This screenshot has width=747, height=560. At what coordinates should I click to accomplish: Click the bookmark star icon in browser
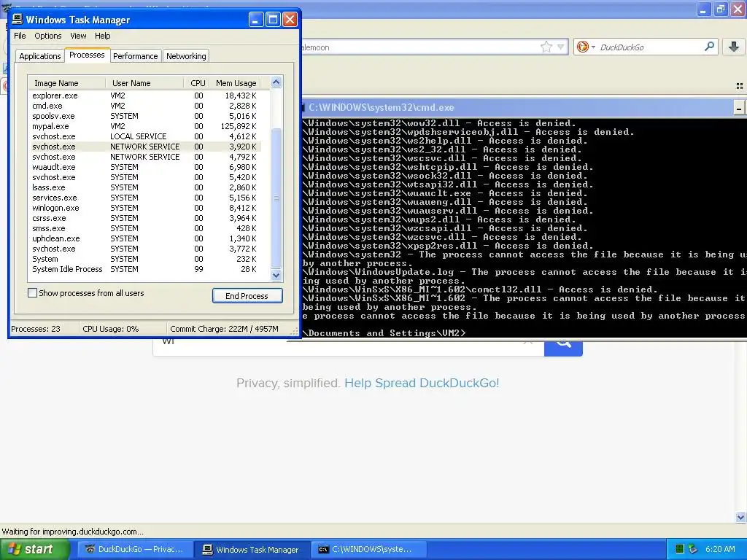tap(546, 47)
